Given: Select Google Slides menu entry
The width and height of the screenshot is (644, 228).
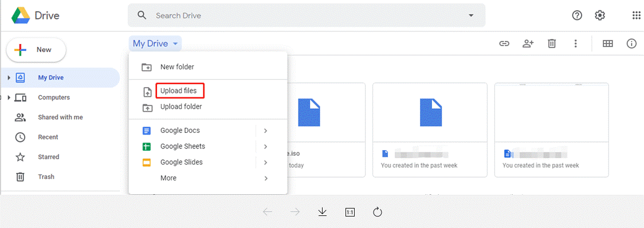Looking at the screenshot, I should coord(192,162).
